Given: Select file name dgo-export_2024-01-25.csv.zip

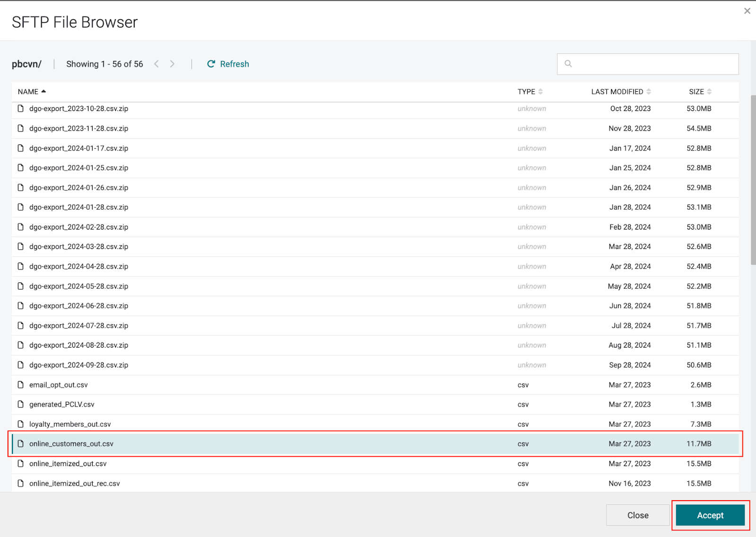Looking at the screenshot, I should [x=79, y=168].
